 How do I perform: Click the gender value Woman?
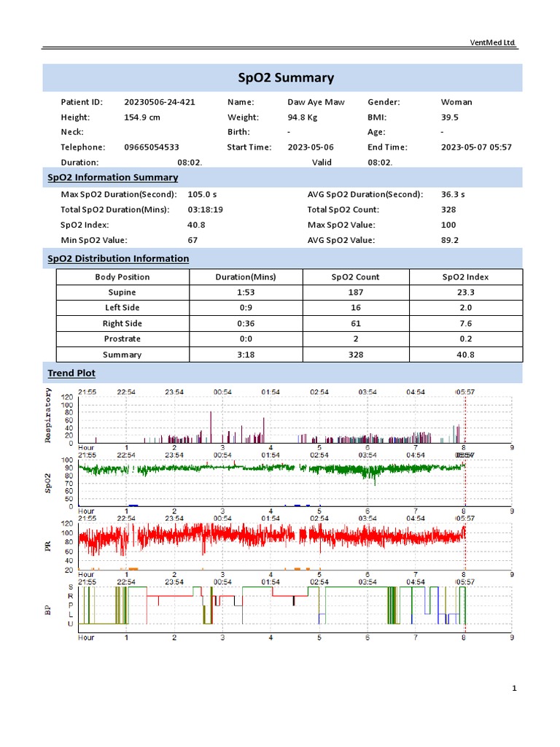click(x=456, y=102)
